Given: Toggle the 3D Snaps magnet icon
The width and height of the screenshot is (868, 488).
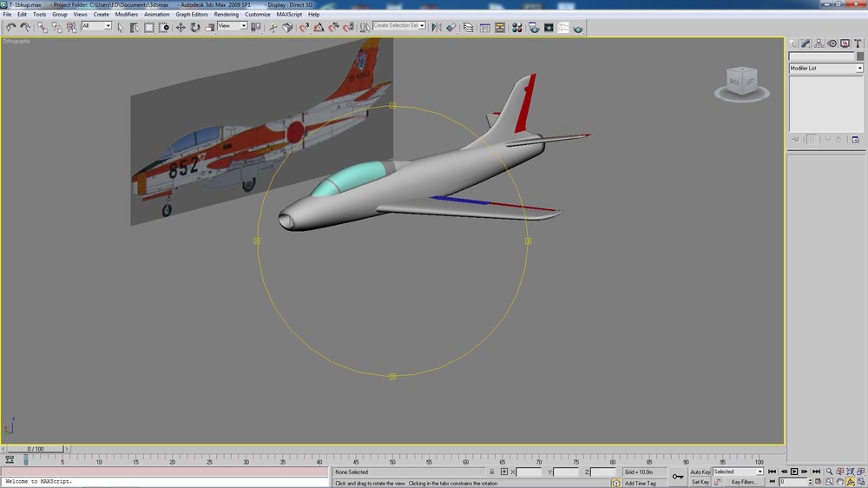Looking at the screenshot, I should tap(304, 27).
